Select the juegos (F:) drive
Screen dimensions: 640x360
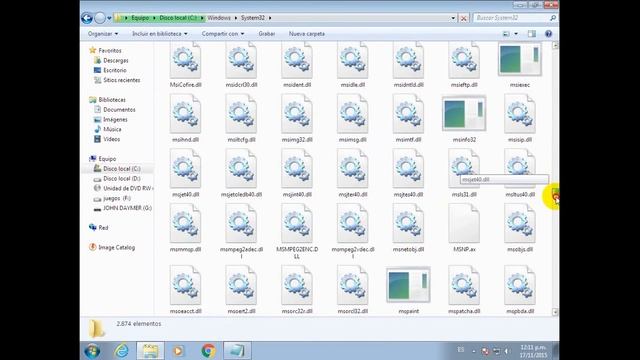tap(116, 198)
